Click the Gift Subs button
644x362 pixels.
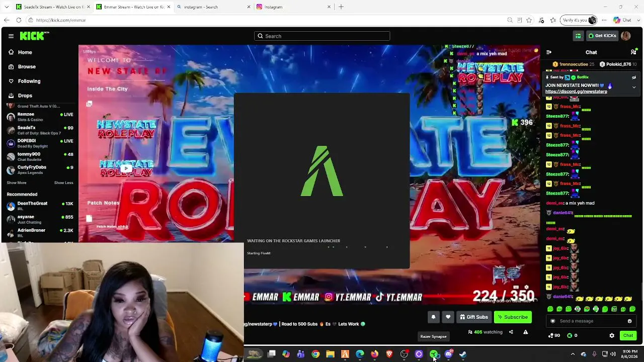pyautogui.click(x=474, y=317)
